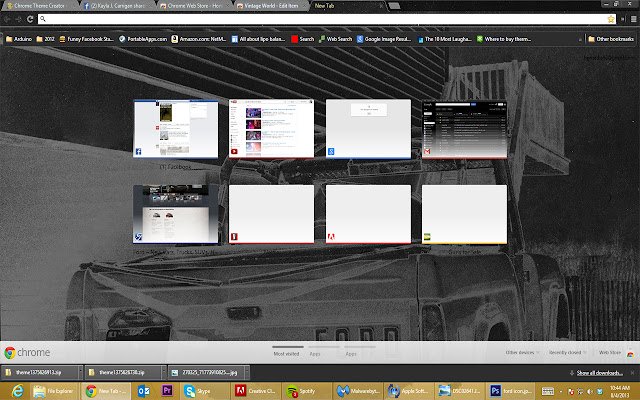Go forward with the forward arrow

coord(18,19)
